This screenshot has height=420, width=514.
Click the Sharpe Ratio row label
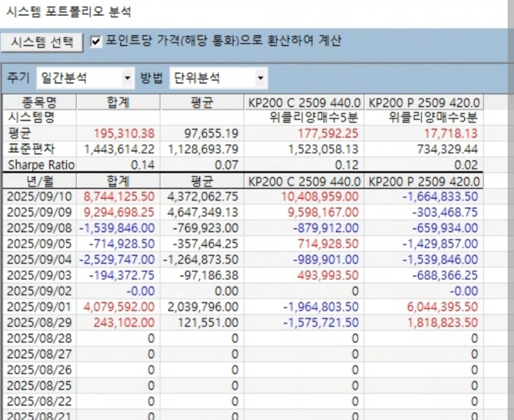(41, 165)
